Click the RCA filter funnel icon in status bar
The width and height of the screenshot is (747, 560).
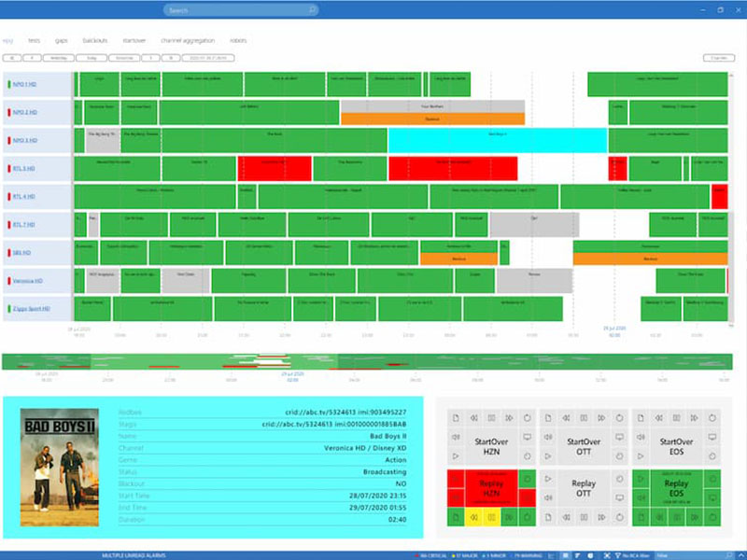[x=618, y=555]
